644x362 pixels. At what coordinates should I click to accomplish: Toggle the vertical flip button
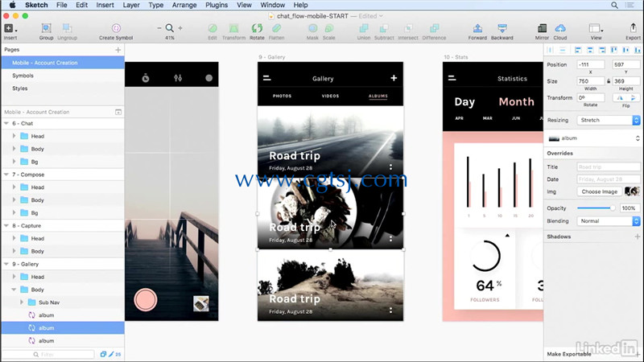(x=633, y=97)
